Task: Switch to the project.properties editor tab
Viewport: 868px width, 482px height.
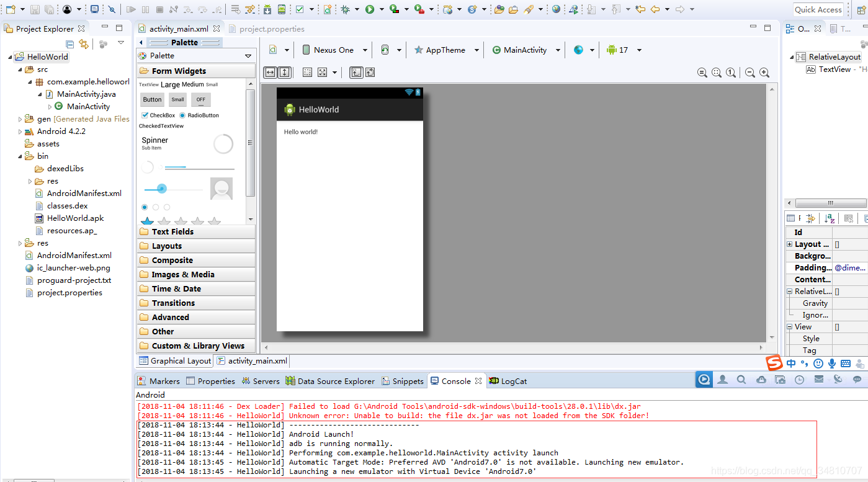Action: [267, 29]
